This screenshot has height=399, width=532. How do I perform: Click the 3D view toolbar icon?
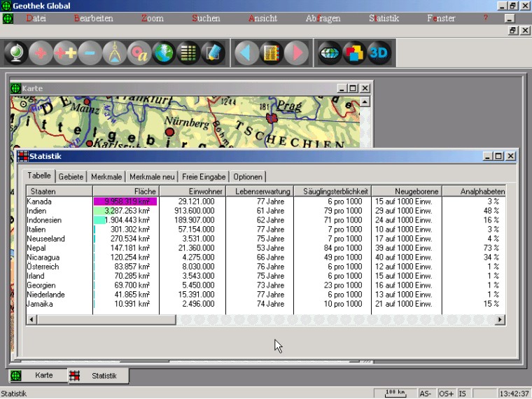coord(379,53)
